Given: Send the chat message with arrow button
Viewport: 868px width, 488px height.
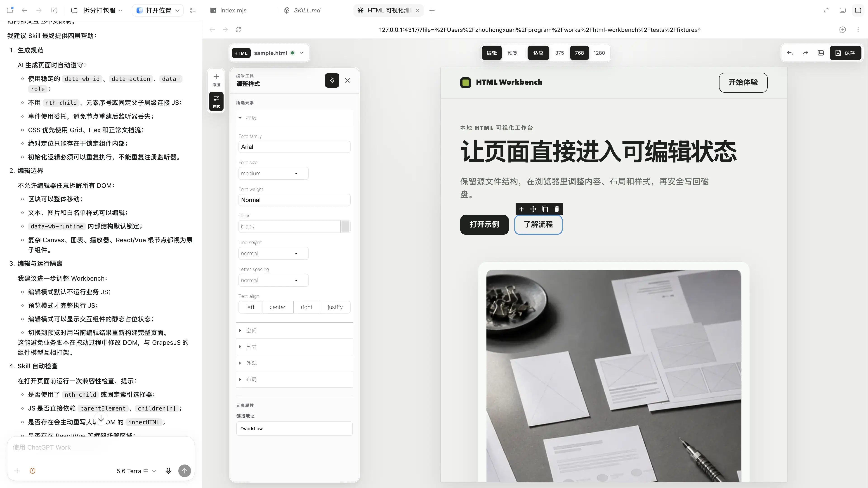Looking at the screenshot, I should (x=185, y=471).
